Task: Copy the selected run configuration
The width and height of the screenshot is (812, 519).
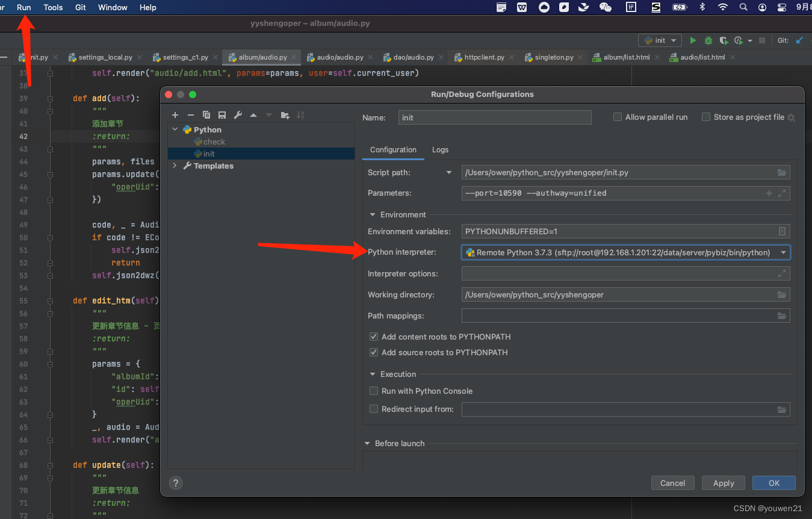Action: tap(206, 115)
